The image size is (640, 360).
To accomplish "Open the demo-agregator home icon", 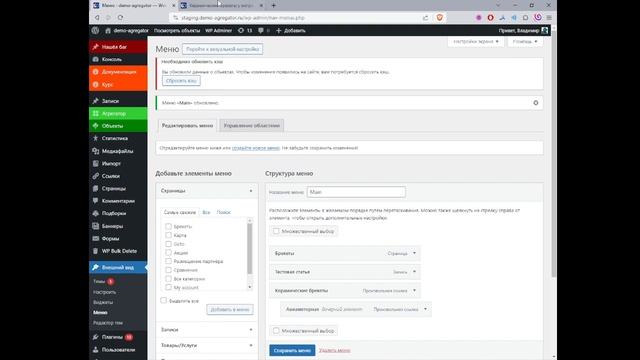I will tap(108, 31).
